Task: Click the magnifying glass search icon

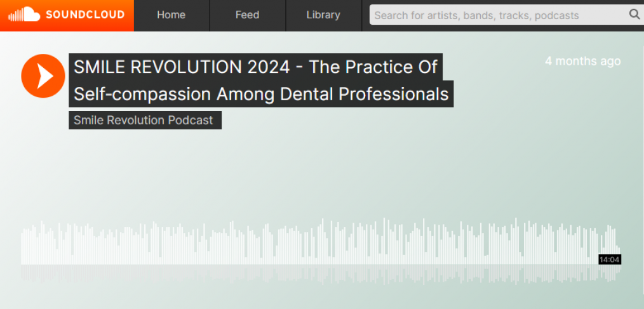Action: 634,15
